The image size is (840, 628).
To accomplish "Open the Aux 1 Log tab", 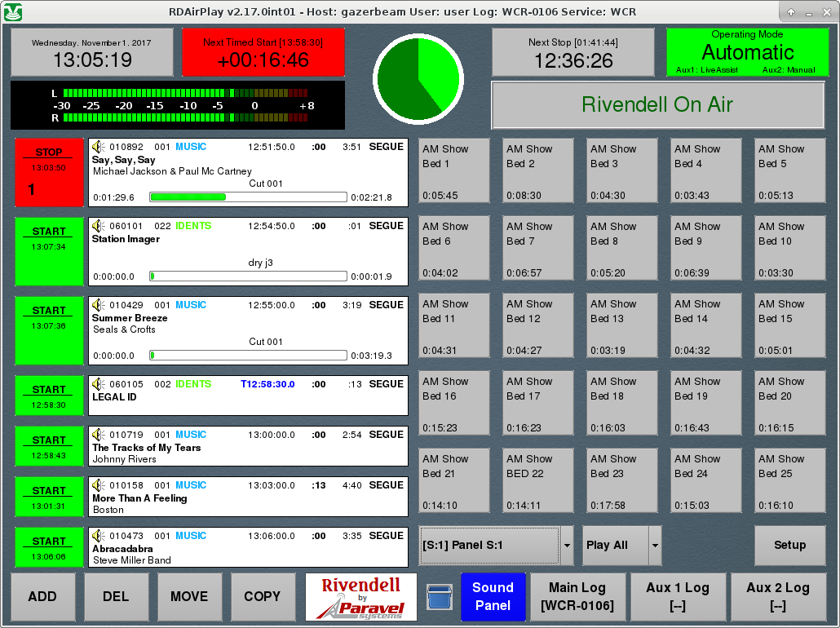I will pyautogui.click(x=677, y=597).
